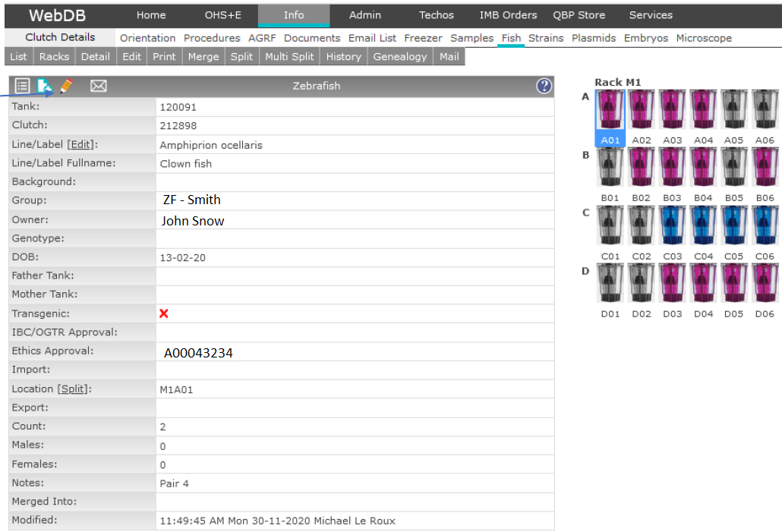The image size is (782, 532).
Task: Select tank A01 in Rack M1
Action: [x=610, y=112]
